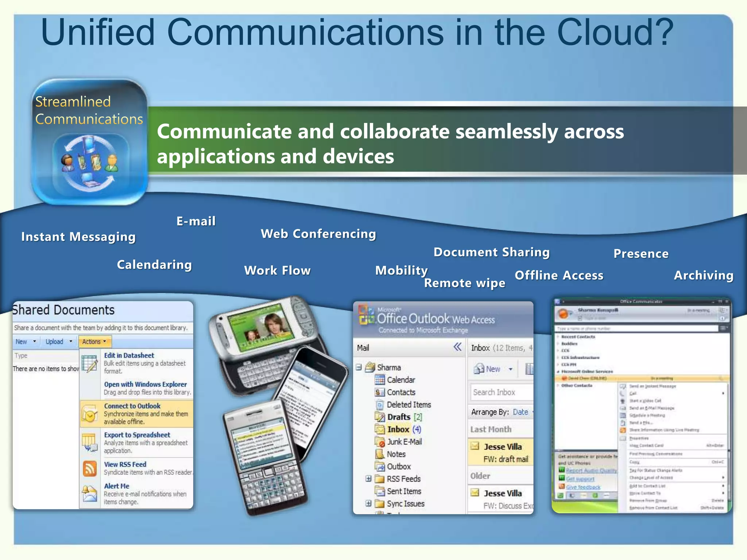747x560 pixels.
Task: Click the Older group header
Action: [x=480, y=476]
